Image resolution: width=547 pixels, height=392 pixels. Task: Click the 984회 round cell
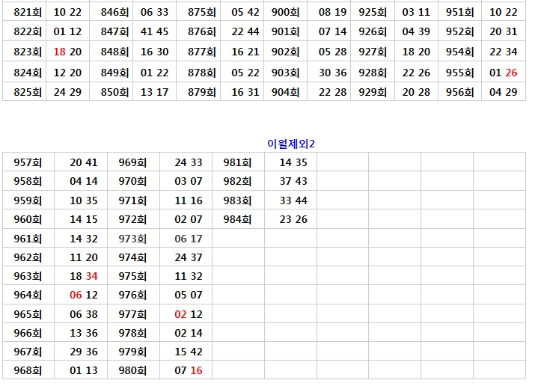237,219
